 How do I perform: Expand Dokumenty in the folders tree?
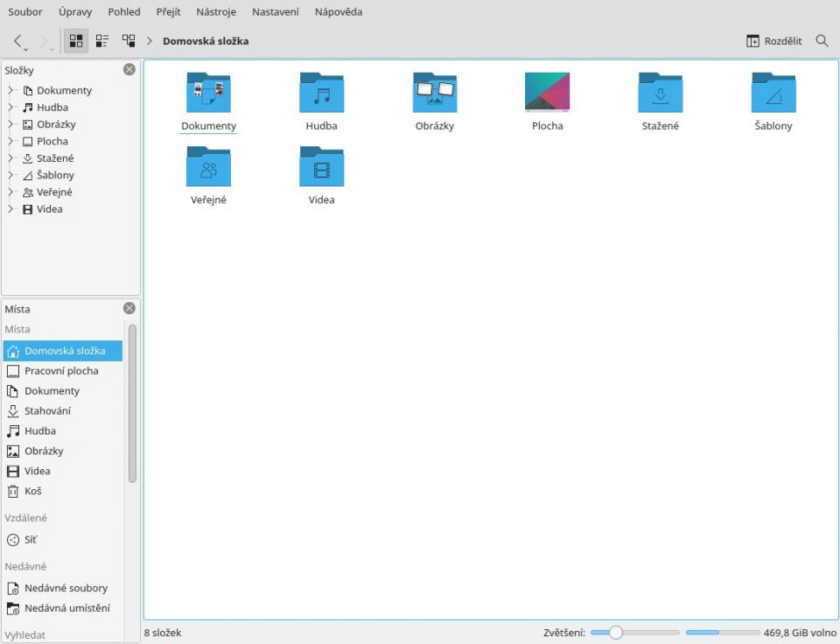coord(10,90)
